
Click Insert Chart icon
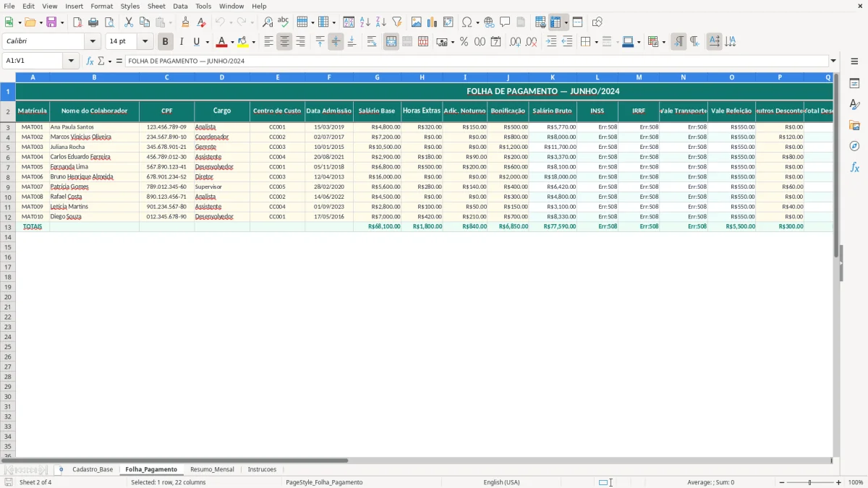433,22
